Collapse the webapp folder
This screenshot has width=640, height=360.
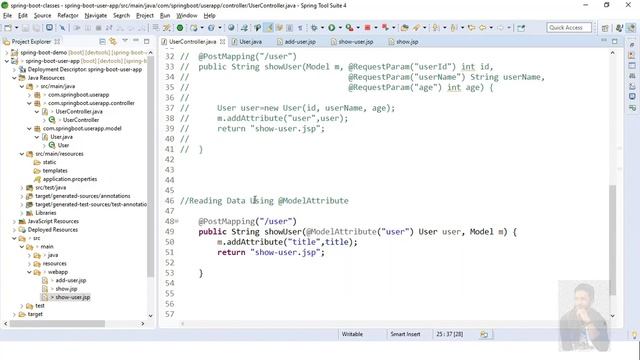(29, 272)
